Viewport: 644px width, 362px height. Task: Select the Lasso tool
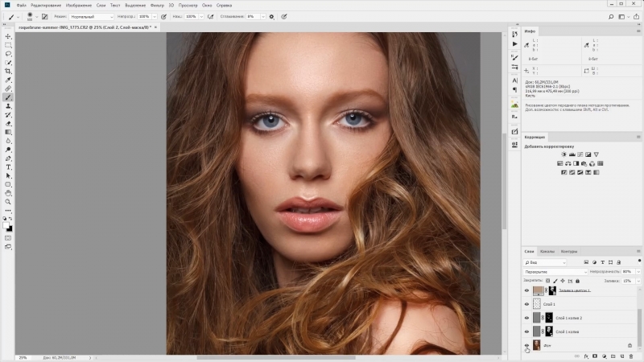click(x=8, y=54)
